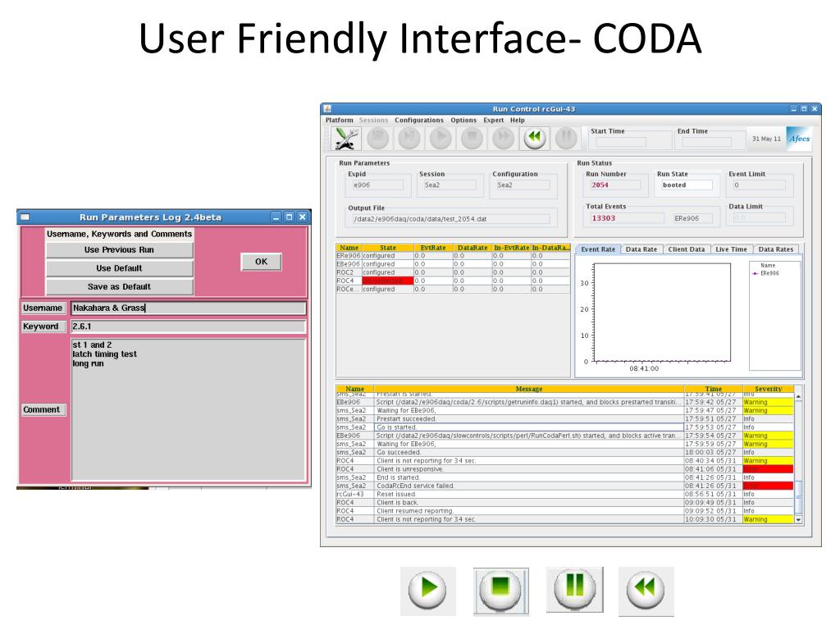This screenshot has height=630, width=840.
Task: Open the Platform menu
Action: [339, 120]
